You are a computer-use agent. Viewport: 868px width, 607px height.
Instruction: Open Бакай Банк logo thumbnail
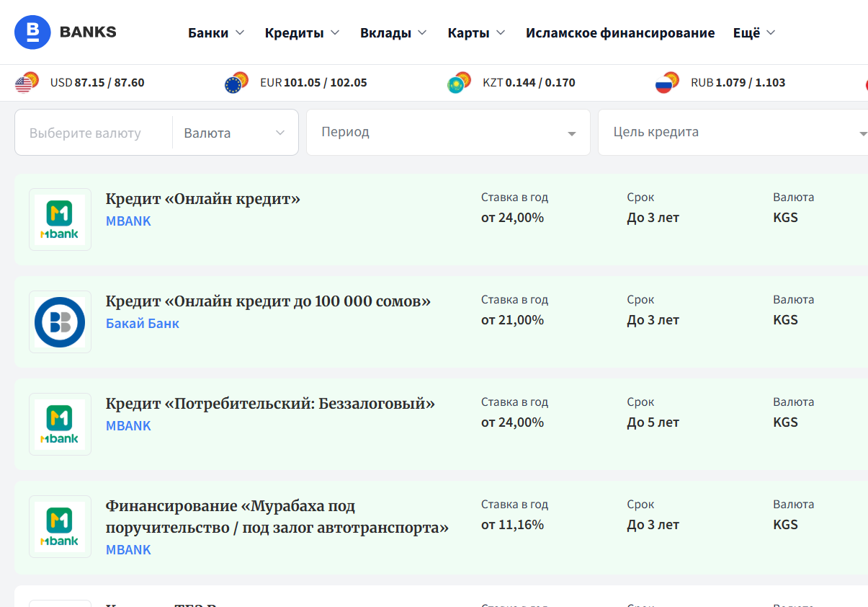[x=60, y=322]
